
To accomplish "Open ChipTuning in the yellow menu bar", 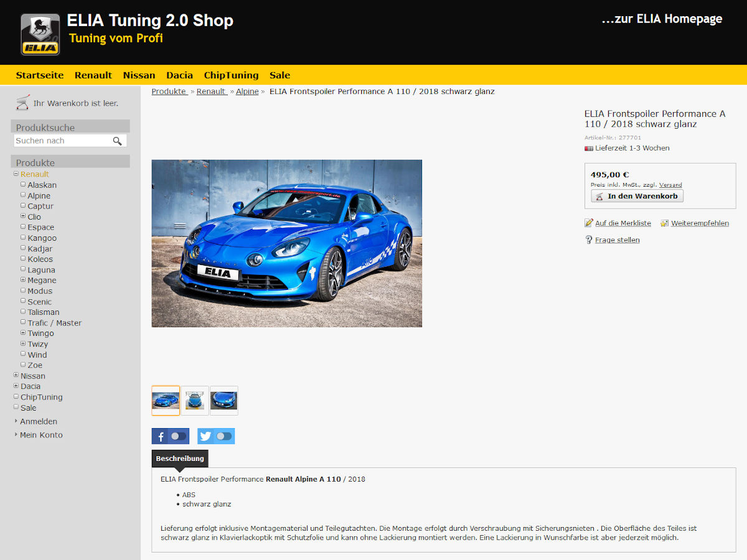I will click(232, 75).
